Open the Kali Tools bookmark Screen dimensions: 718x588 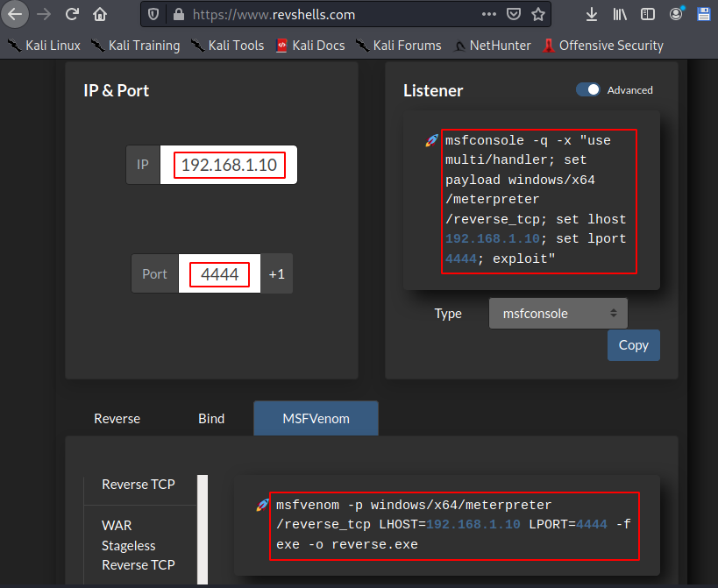(x=227, y=46)
